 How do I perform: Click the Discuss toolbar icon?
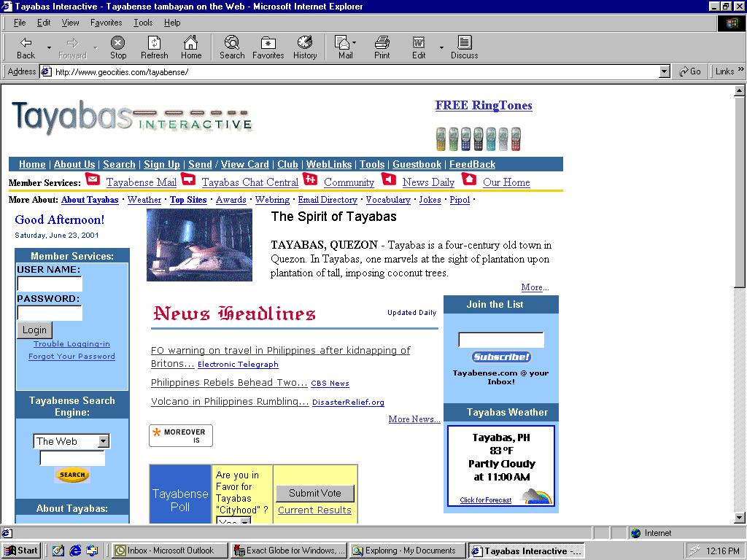coord(464,47)
